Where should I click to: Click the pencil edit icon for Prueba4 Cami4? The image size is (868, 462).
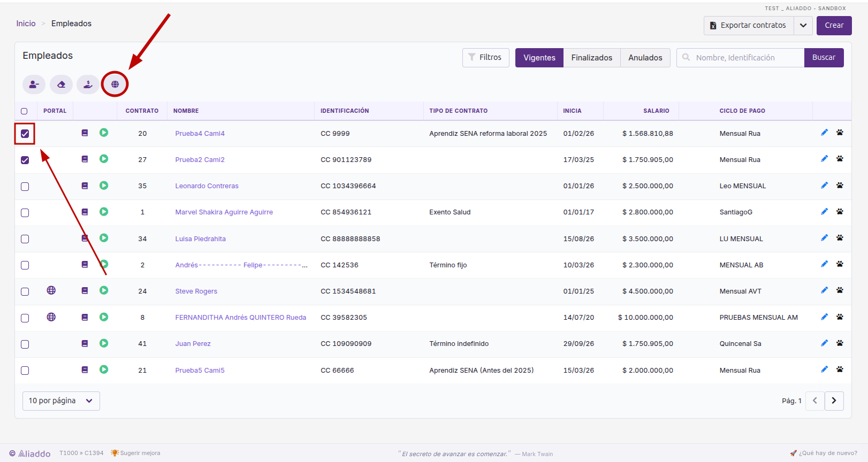824,133
